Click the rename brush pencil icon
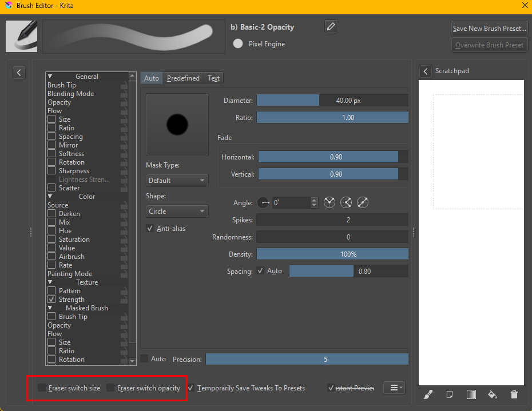 [x=331, y=26]
